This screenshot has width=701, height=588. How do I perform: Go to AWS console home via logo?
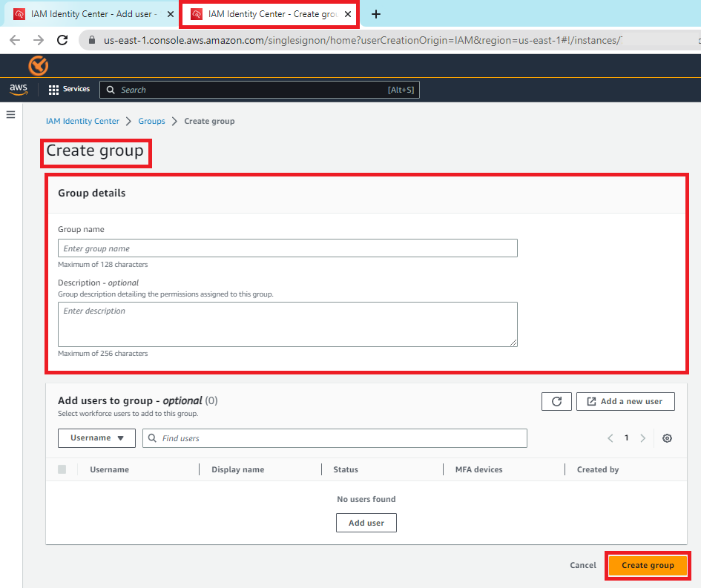click(x=19, y=90)
